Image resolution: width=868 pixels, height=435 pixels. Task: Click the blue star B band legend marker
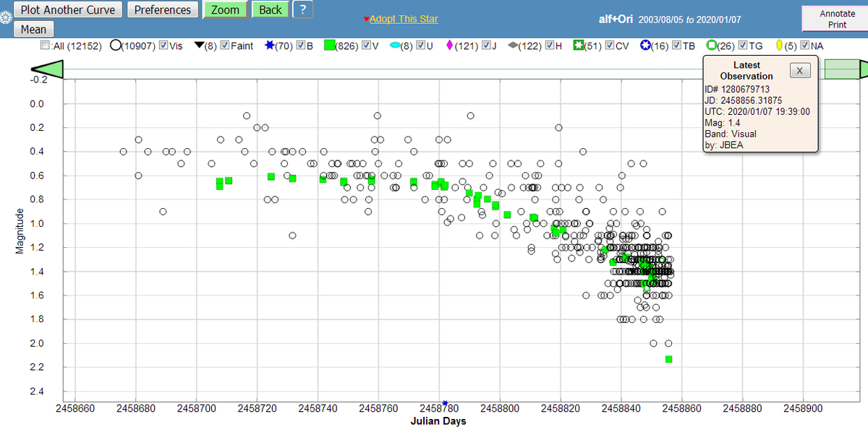pos(271,46)
